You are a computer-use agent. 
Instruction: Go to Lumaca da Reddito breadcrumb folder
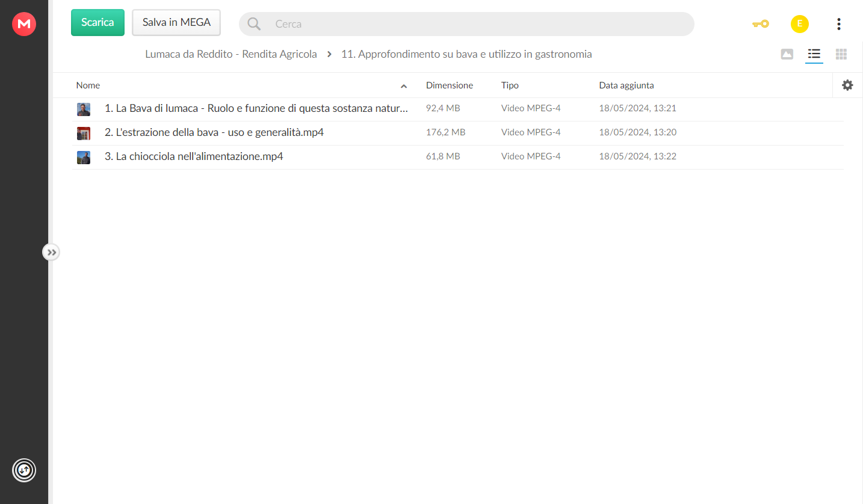[x=231, y=54]
